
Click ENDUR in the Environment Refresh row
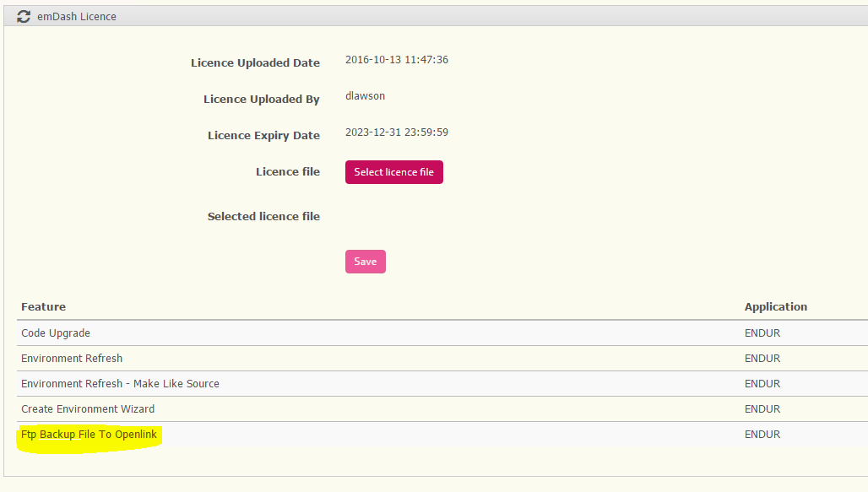pos(762,359)
